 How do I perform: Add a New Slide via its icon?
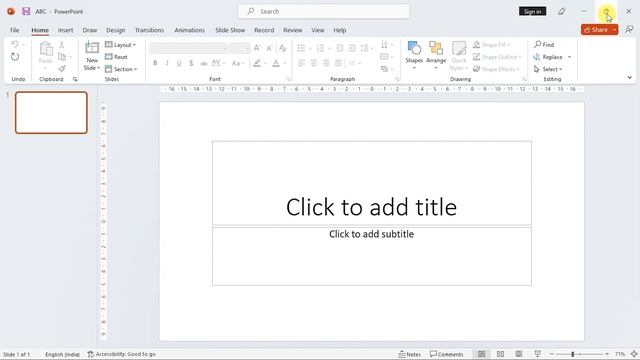[x=92, y=48]
